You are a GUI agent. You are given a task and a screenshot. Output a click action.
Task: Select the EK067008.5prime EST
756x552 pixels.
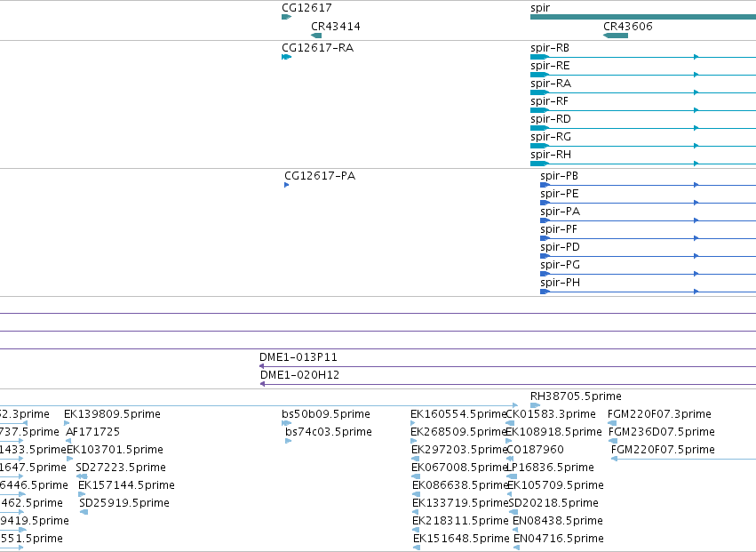pos(416,476)
